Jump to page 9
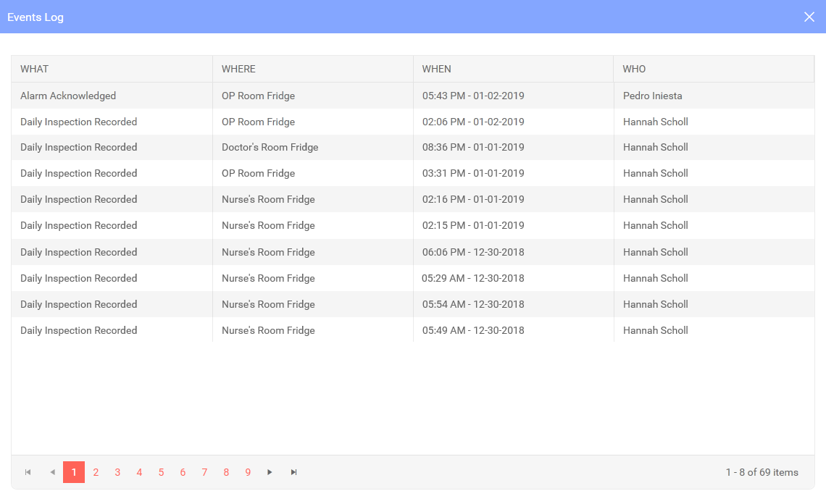 [248, 472]
